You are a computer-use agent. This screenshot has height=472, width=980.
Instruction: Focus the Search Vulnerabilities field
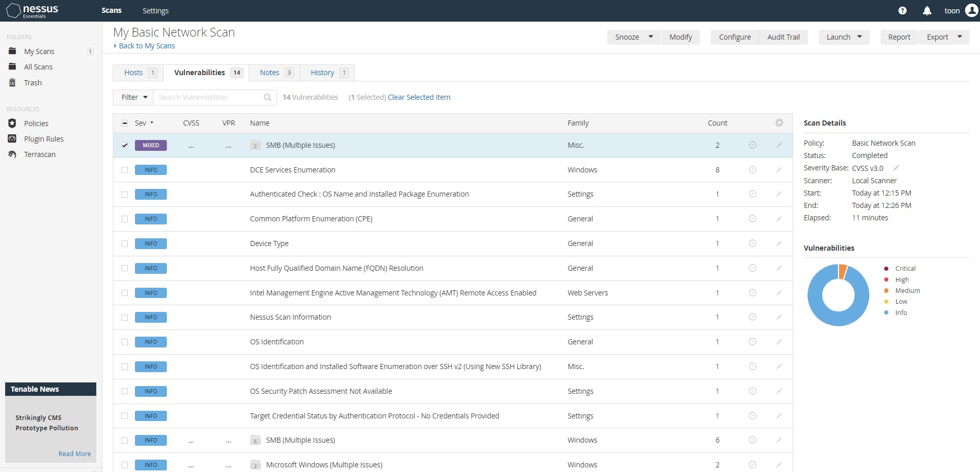(209, 97)
